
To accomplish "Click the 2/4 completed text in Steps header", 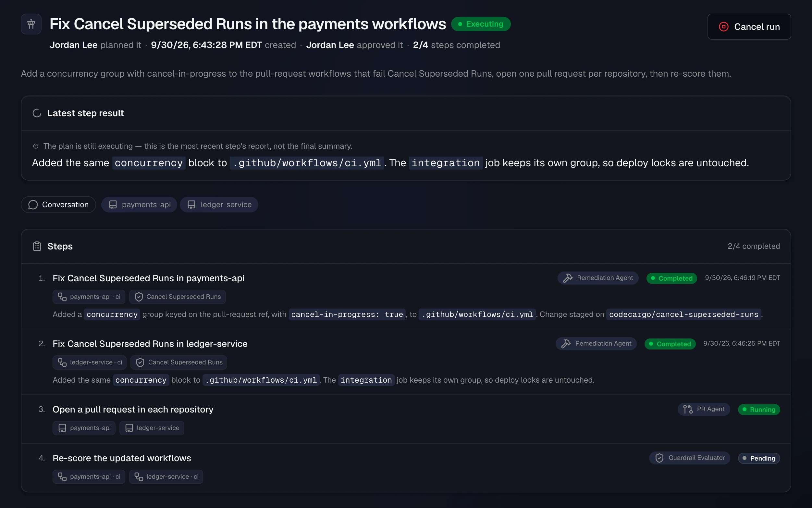I will tap(754, 246).
